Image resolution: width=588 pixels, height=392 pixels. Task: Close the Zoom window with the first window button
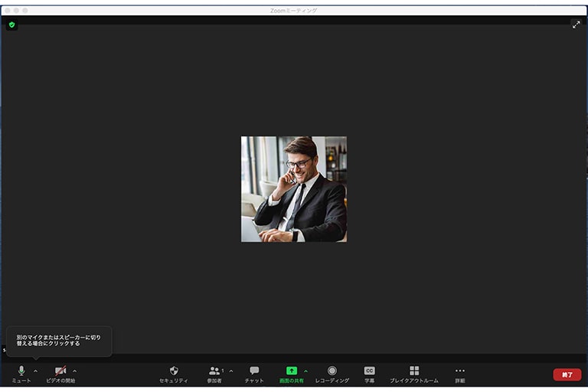(x=8, y=11)
